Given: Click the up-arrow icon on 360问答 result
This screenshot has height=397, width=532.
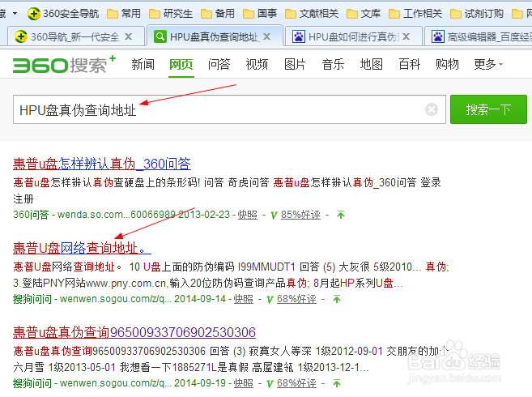Looking at the screenshot, I should click(341, 215).
